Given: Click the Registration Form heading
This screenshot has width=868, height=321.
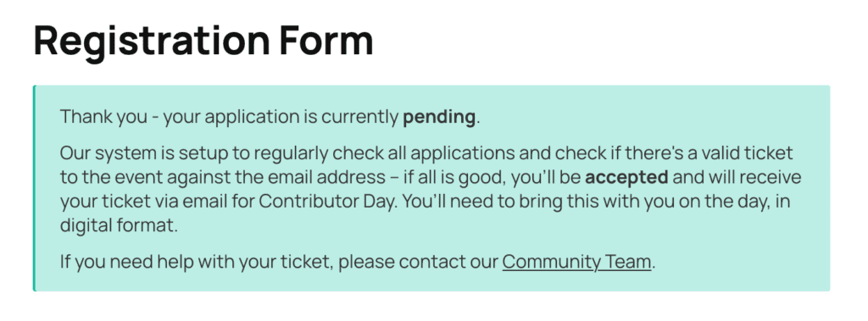Looking at the screenshot, I should [x=203, y=41].
